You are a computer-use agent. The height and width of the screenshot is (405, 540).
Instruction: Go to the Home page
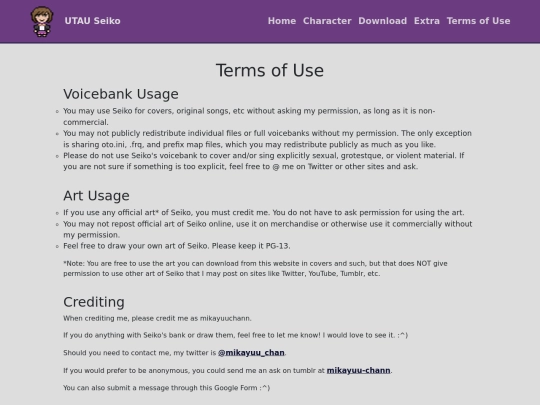(x=282, y=21)
